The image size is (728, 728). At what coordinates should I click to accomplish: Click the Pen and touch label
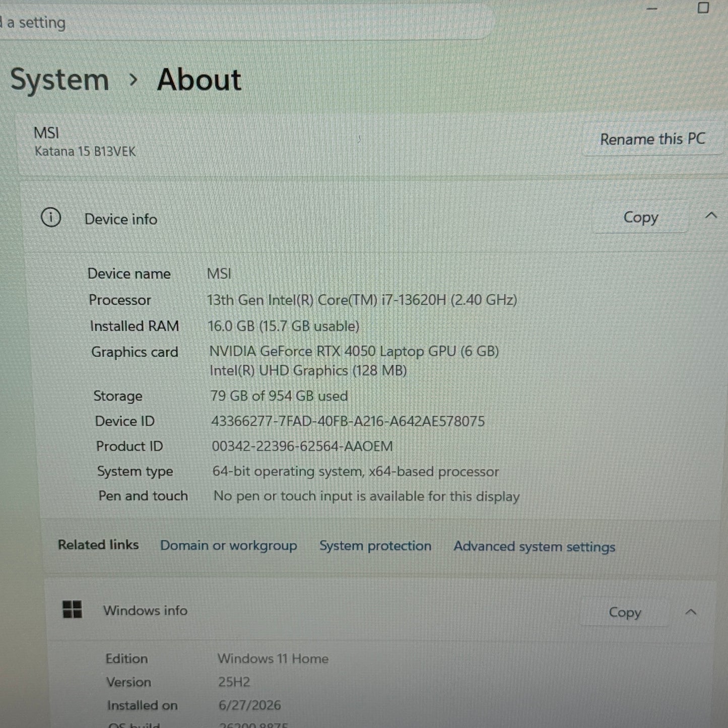pos(143,496)
